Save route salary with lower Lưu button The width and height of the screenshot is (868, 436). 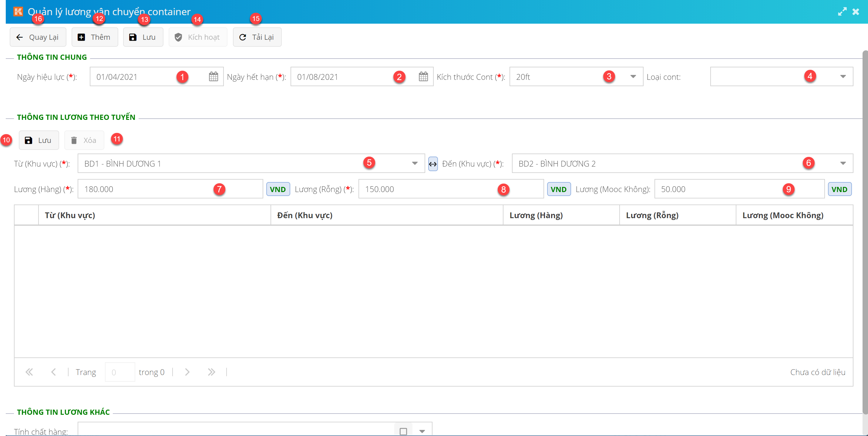(x=39, y=140)
